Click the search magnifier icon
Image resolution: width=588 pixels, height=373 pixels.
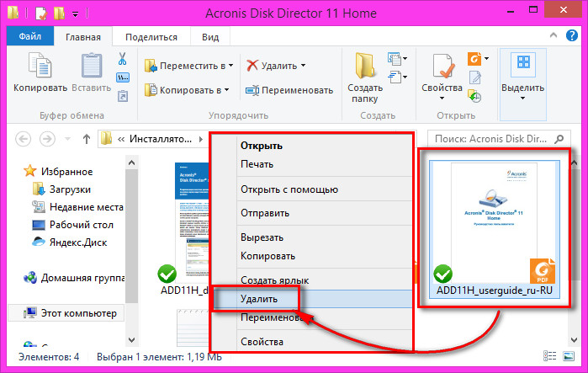tap(559, 139)
